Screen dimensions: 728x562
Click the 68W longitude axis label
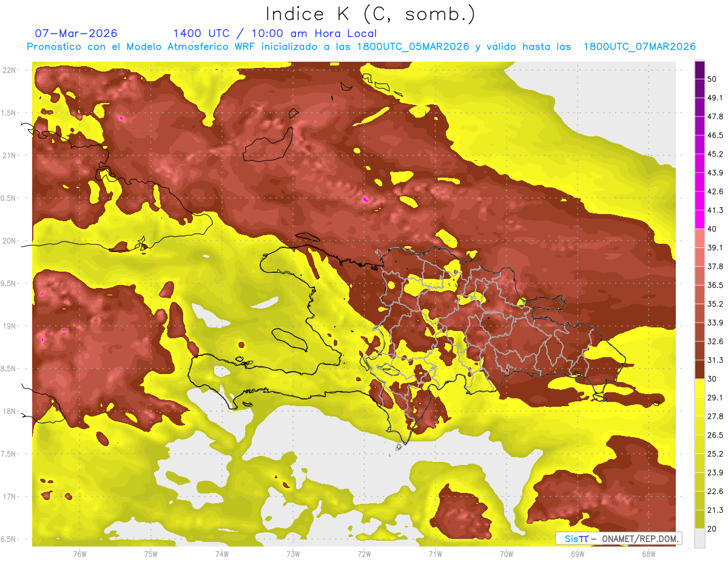coord(649,554)
